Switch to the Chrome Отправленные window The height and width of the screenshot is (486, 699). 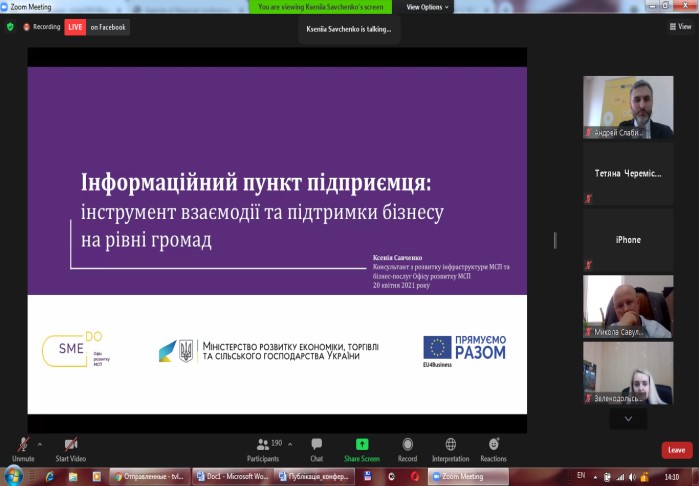click(x=150, y=477)
